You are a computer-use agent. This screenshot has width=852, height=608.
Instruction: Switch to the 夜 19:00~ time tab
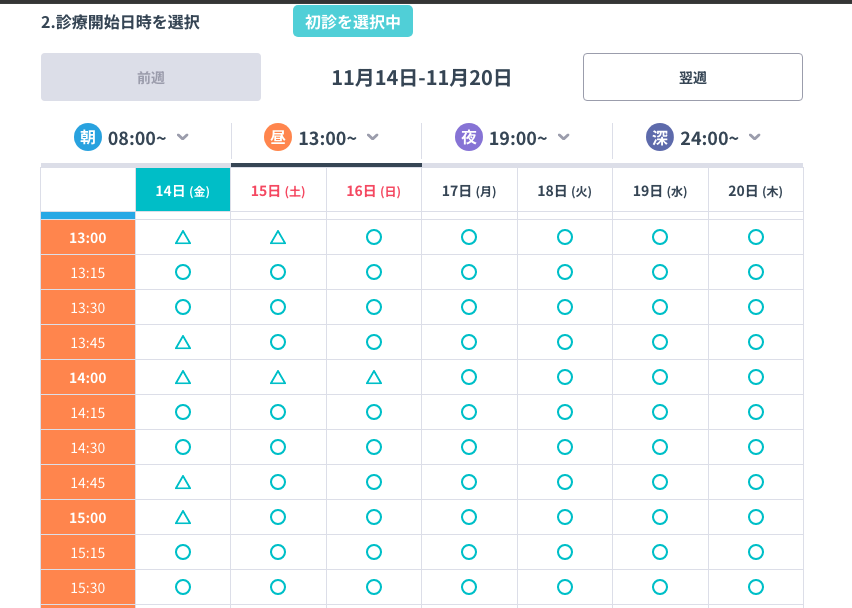click(x=517, y=138)
